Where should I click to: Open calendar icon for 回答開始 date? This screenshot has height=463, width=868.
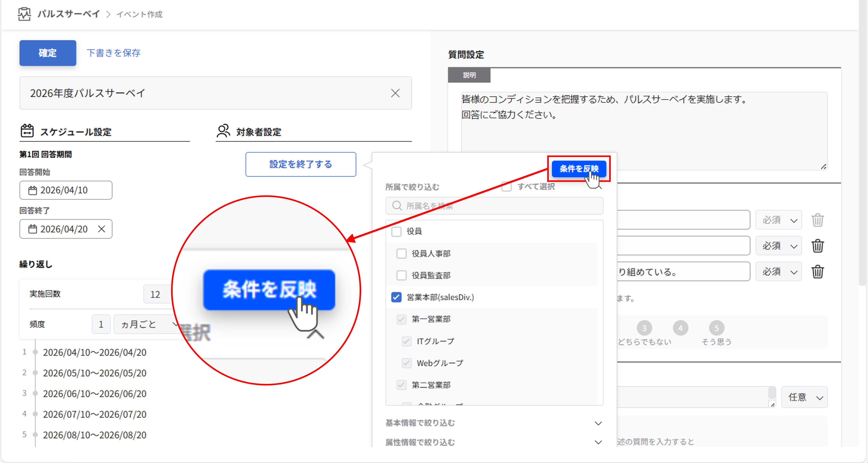32,190
